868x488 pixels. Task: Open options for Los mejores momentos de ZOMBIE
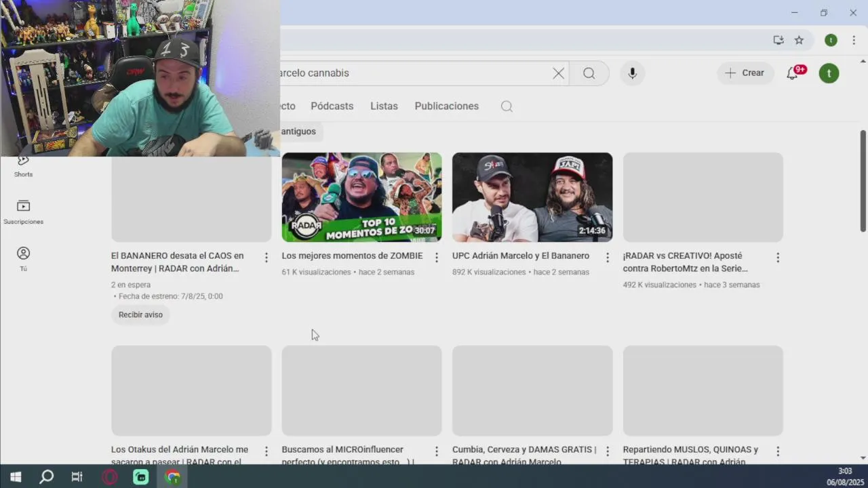pyautogui.click(x=437, y=258)
